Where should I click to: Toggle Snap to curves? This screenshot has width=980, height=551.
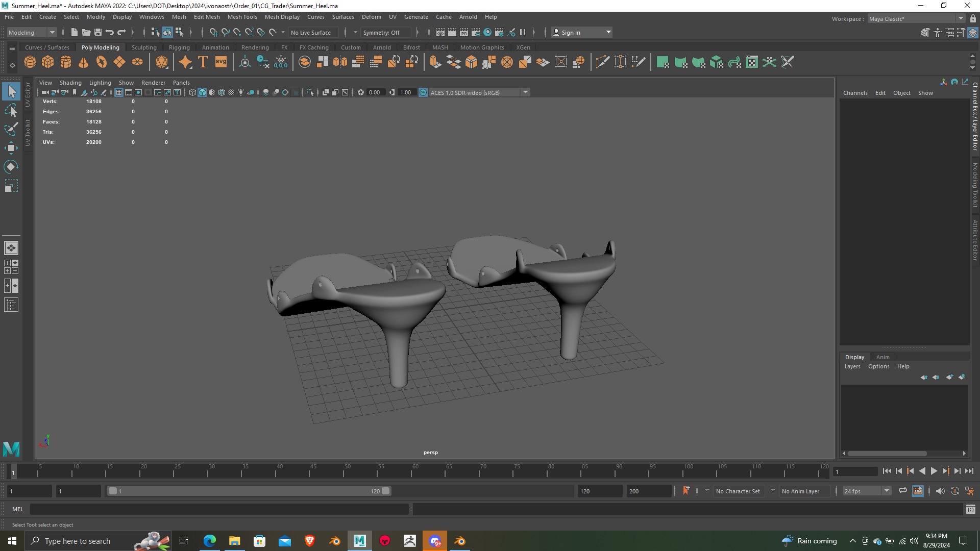tap(225, 32)
